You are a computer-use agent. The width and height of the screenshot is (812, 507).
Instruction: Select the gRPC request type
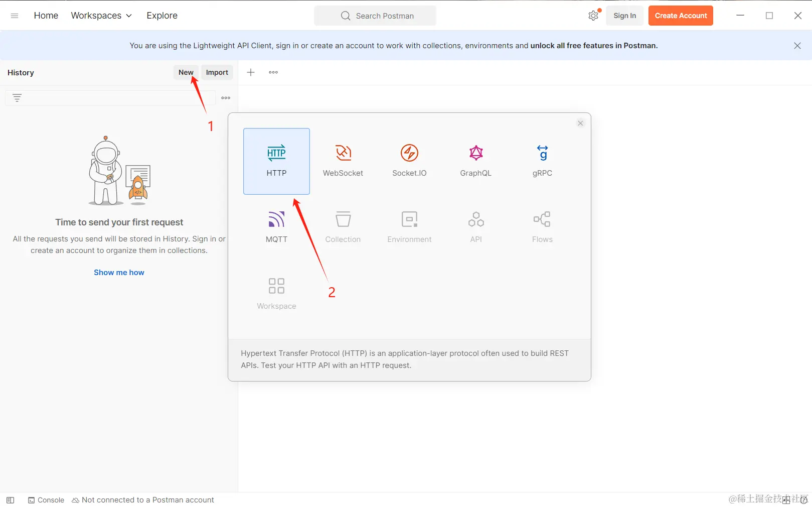542,161
